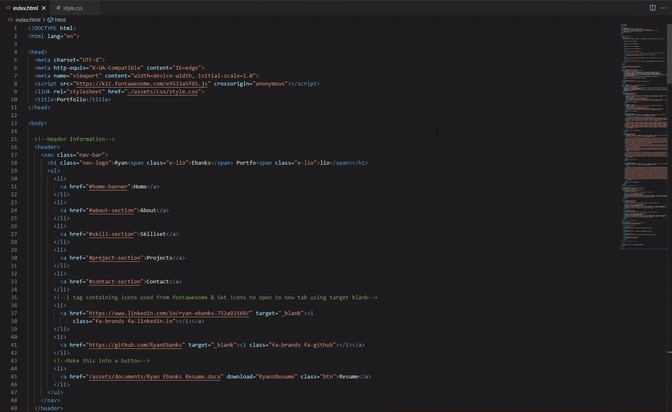
Task: Click the vertical scrollbar thumb
Action: [x=669, y=54]
